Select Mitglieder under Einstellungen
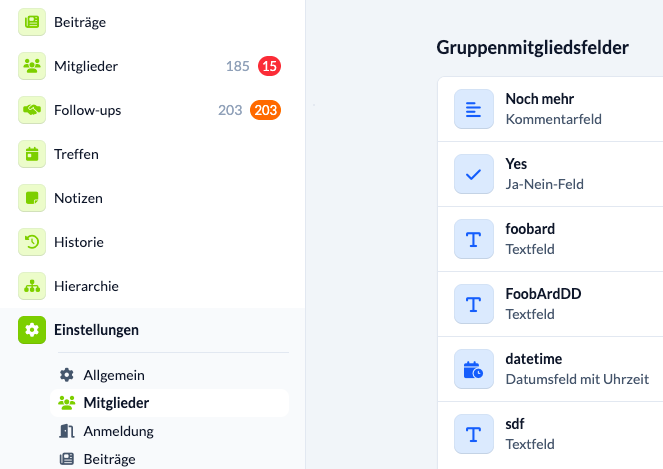The height and width of the screenshot is (469, 663). 116,403
